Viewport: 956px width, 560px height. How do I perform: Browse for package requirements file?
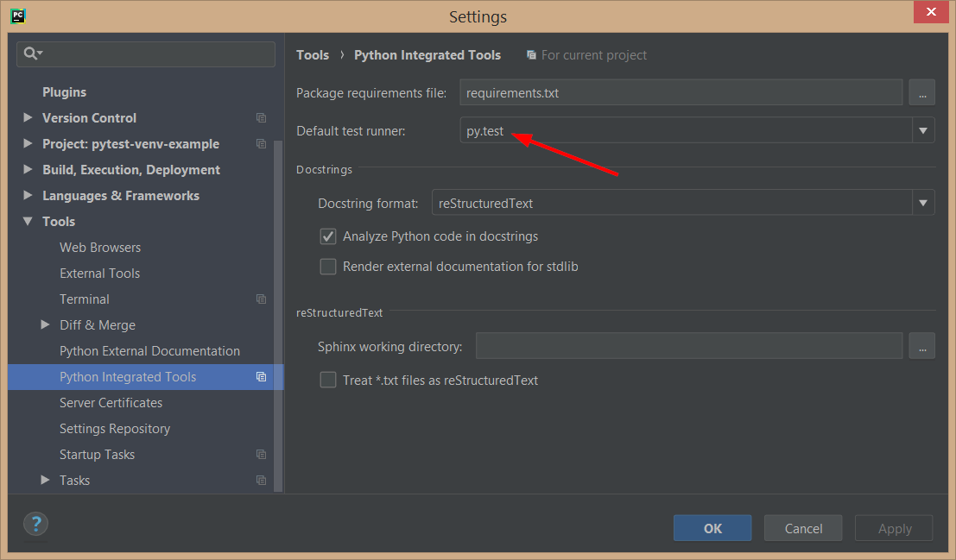[921, 92]
